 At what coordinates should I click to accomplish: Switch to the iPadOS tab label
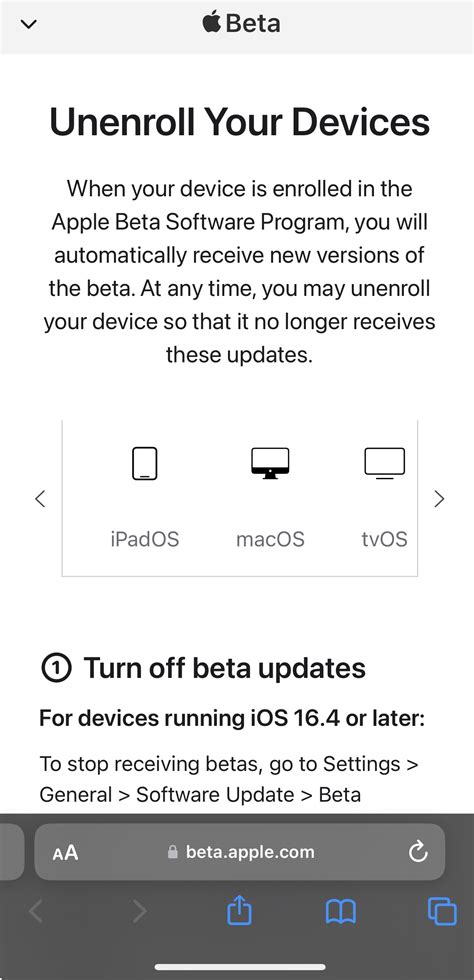[144, 539]
